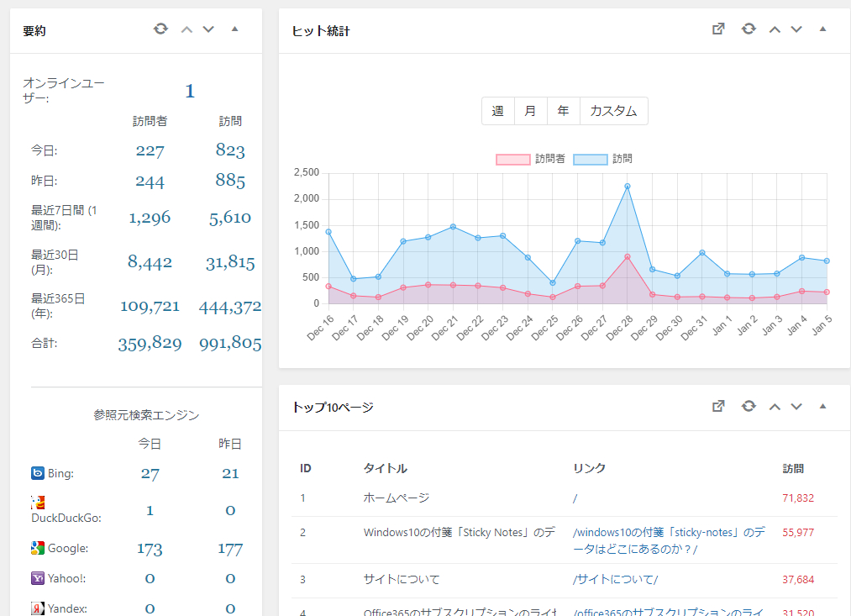This screenshot has width=851, height=616.
Task: Open yesterday's visits count 885
Action: point(230,180)
